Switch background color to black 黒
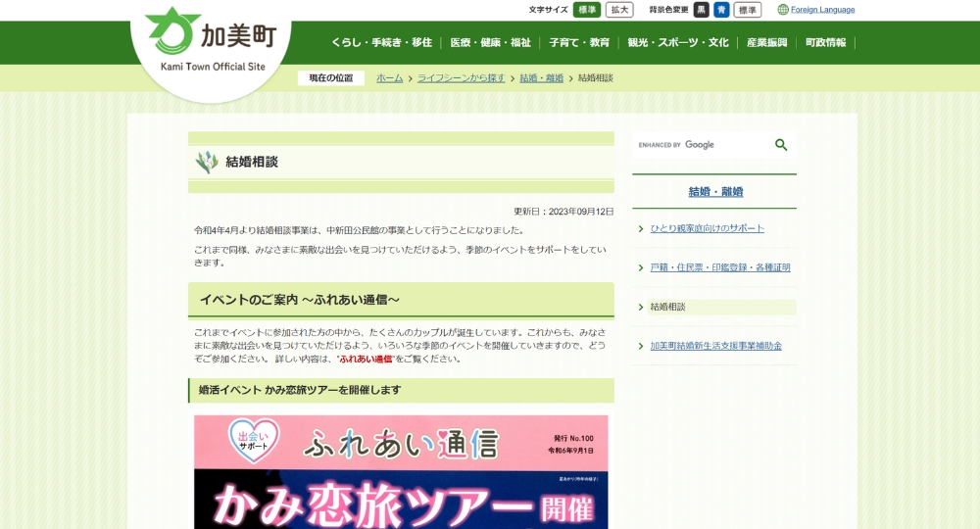The width and height of the screenshot is (980, 529). click(x=702, y=10)
